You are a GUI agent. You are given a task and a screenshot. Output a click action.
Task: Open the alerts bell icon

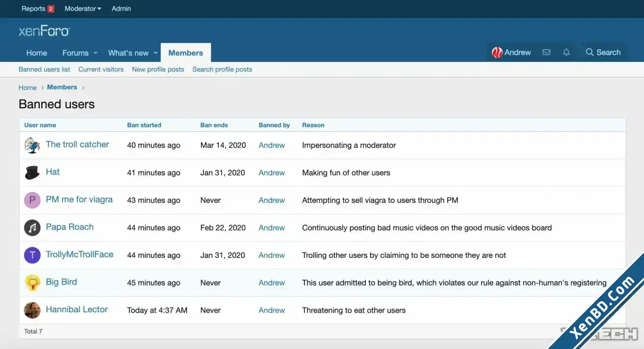click(x=567, y=52)
